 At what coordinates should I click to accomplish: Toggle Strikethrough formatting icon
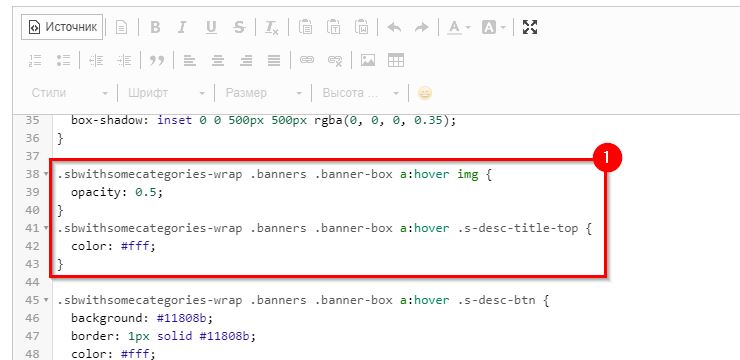(x=239, y=27)
